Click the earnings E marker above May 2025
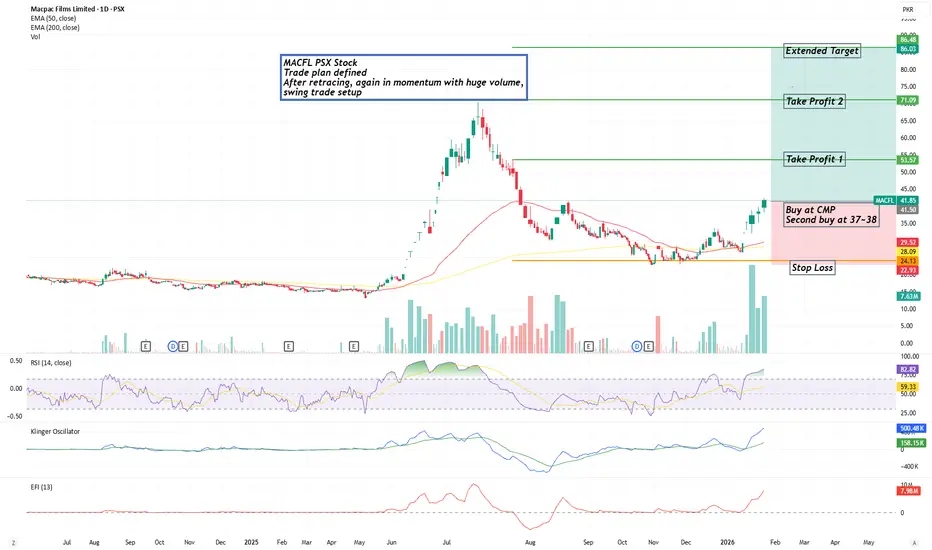Screen dimensions: 932x550 pyautogui.click(x=354, y=346)
